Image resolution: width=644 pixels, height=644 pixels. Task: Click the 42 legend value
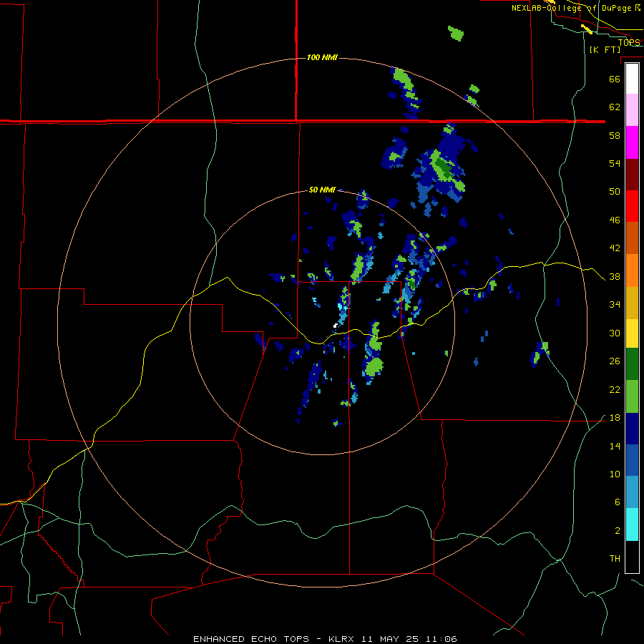[x=615, y=248]
